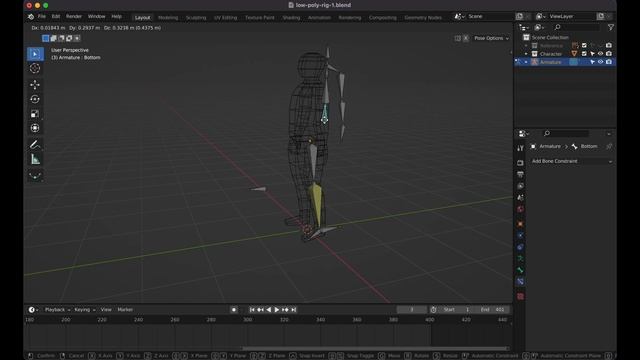This screenshot has height=360, width=640.
Task: Open the Tool properties tab
Action: (x=520, y=148)
